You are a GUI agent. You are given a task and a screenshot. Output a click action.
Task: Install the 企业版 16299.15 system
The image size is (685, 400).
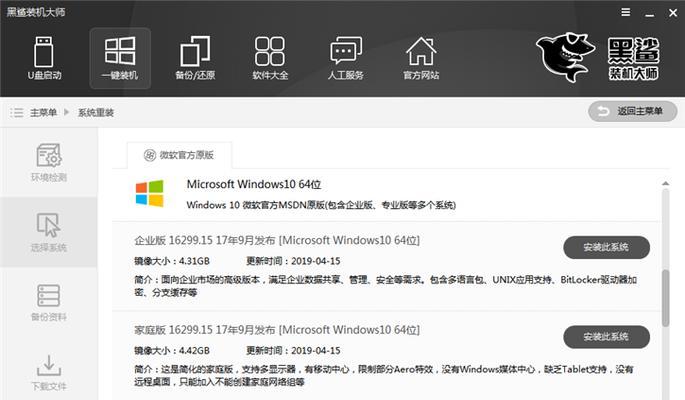[606, 248]
